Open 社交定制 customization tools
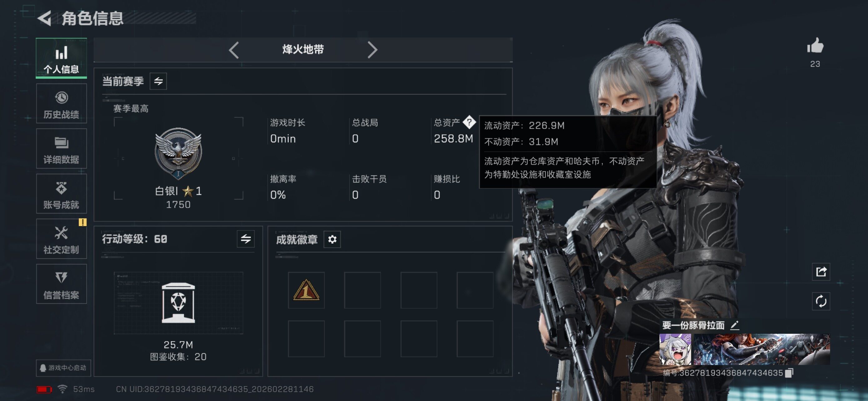Viewport: 868px width, 401px height. 61,239
